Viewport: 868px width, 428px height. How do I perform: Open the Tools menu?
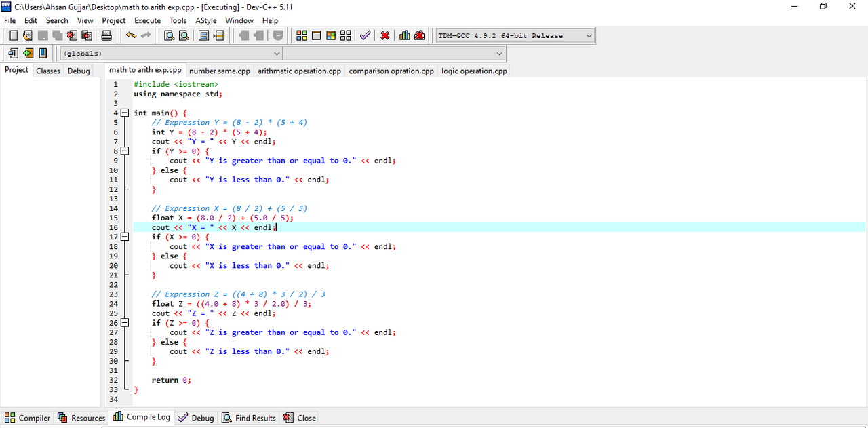178,20
